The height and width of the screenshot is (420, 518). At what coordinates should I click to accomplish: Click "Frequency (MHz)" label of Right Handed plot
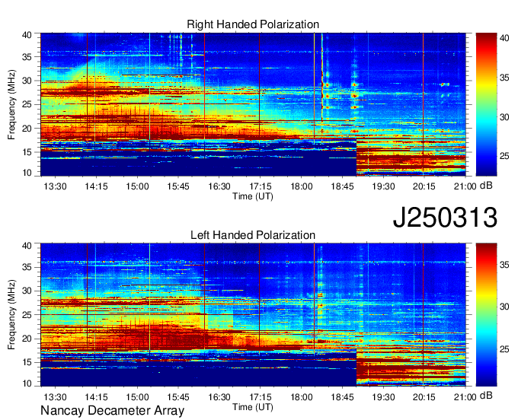click(11, 104)
